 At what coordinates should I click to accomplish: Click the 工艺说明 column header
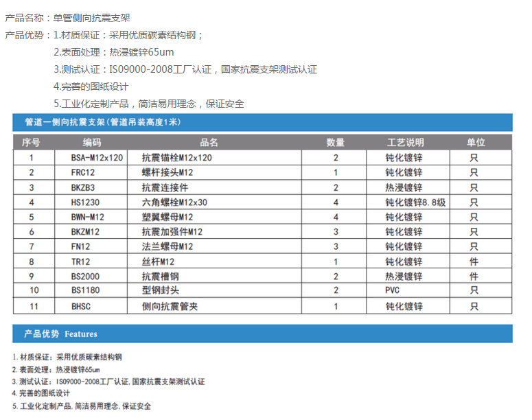[405, 143]
